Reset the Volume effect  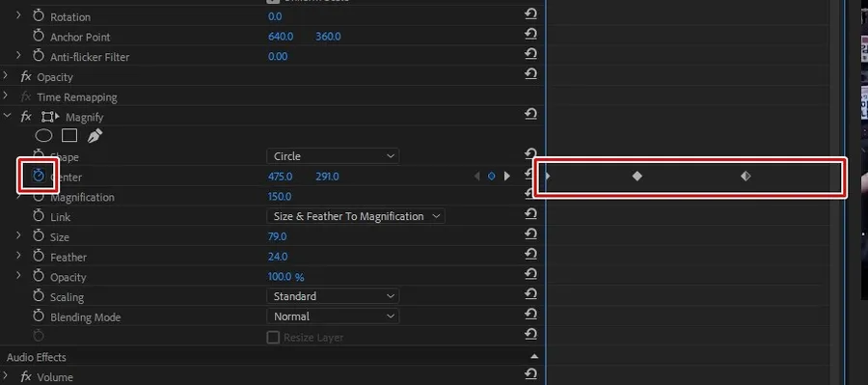[530, 374]
